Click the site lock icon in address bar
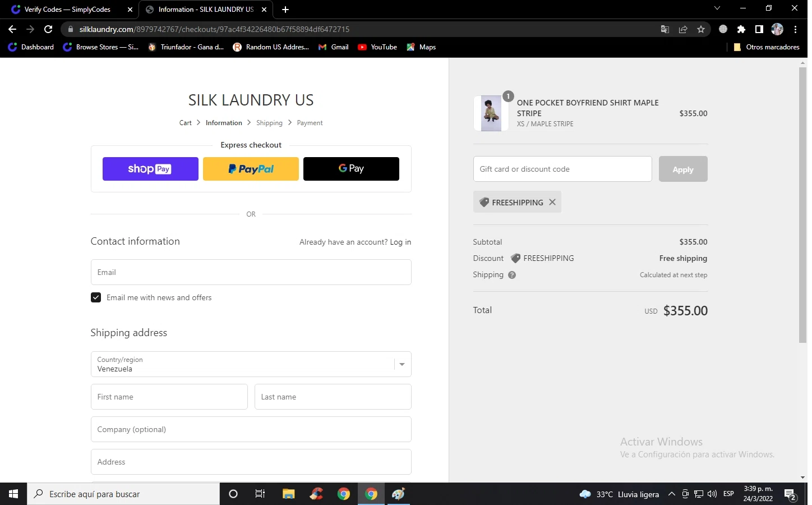This screenshot has width=812, height=505. (x=70, y=29)
